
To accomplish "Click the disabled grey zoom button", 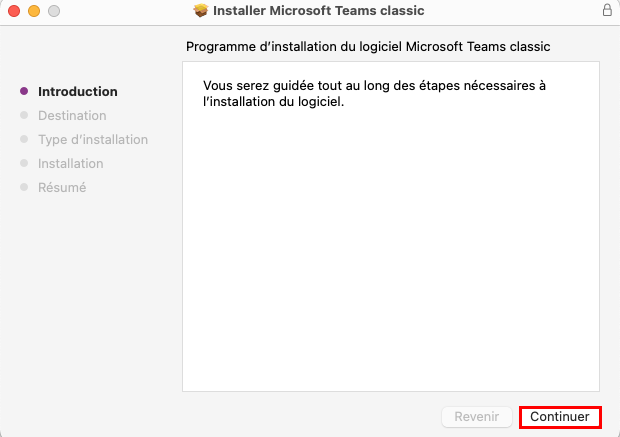I will 54,11.
